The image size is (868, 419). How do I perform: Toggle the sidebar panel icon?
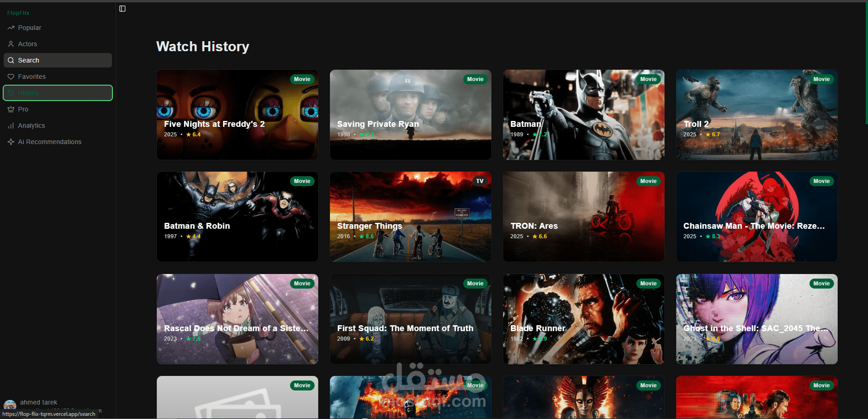coord(122,9)
